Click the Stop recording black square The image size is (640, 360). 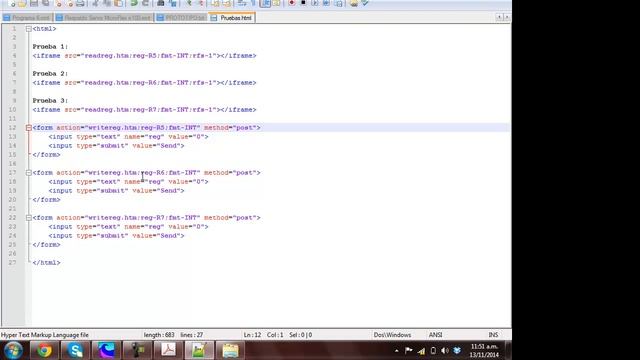coord(303,3)
